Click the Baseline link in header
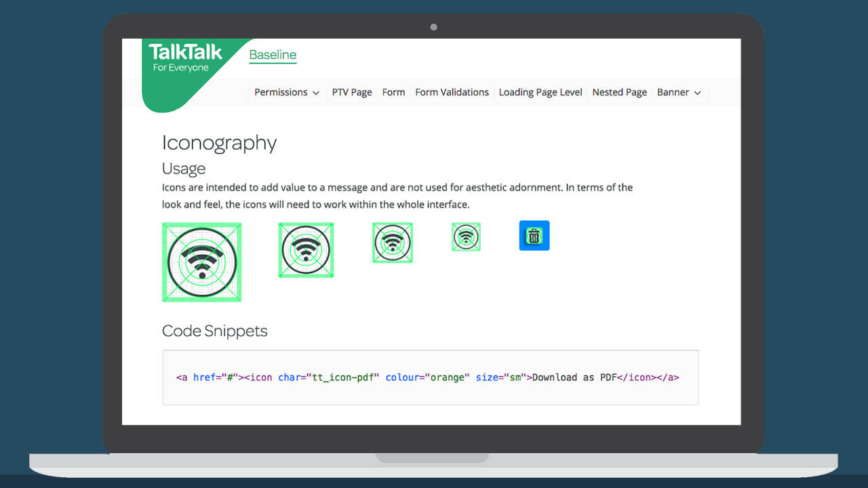868x488 pixels. 273,55
